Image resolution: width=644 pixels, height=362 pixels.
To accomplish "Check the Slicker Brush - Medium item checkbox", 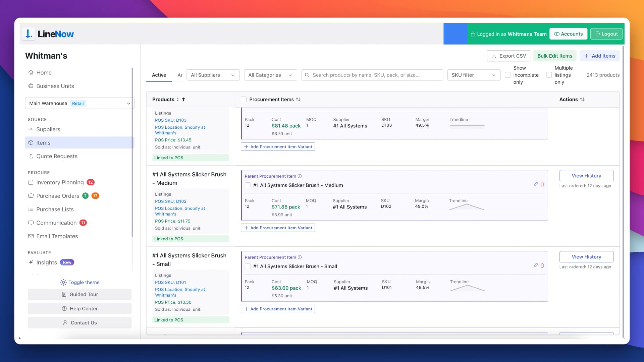I will 248,185.
